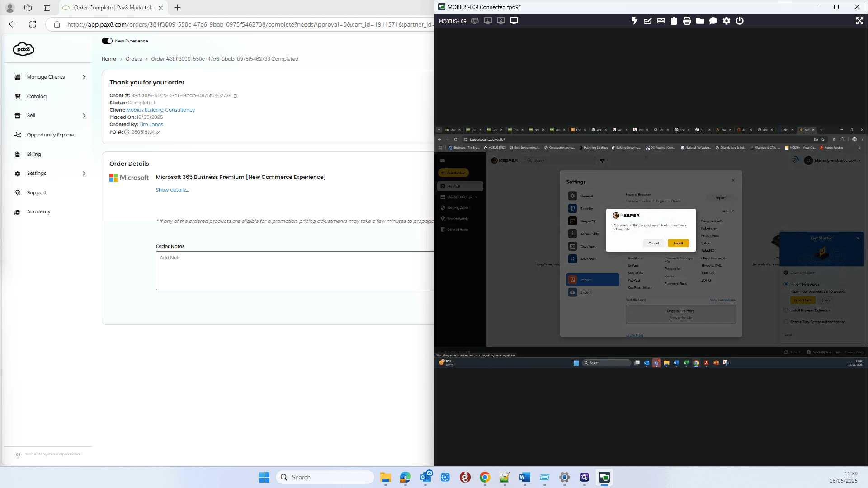Expand the Manage Clients chevron
This screenshot has height=488, width=868.
(84, 77)
